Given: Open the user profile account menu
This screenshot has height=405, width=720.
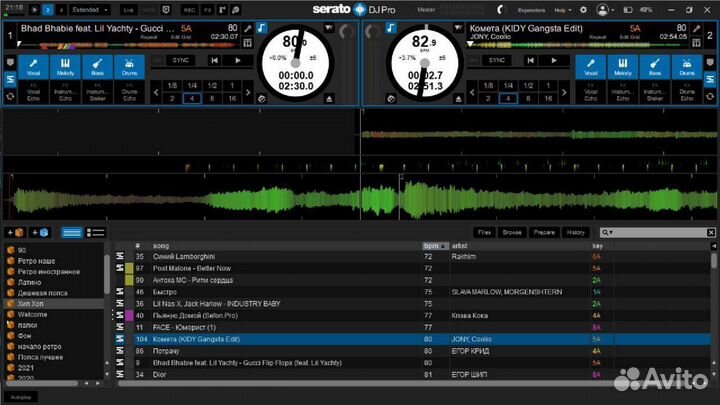Looking at the screenshot, I should pos(605,10).
